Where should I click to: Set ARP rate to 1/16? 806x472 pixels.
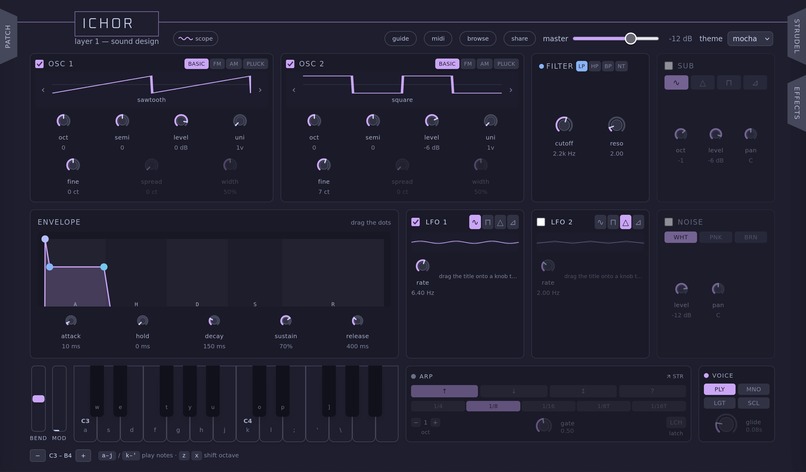pos(548,406)
